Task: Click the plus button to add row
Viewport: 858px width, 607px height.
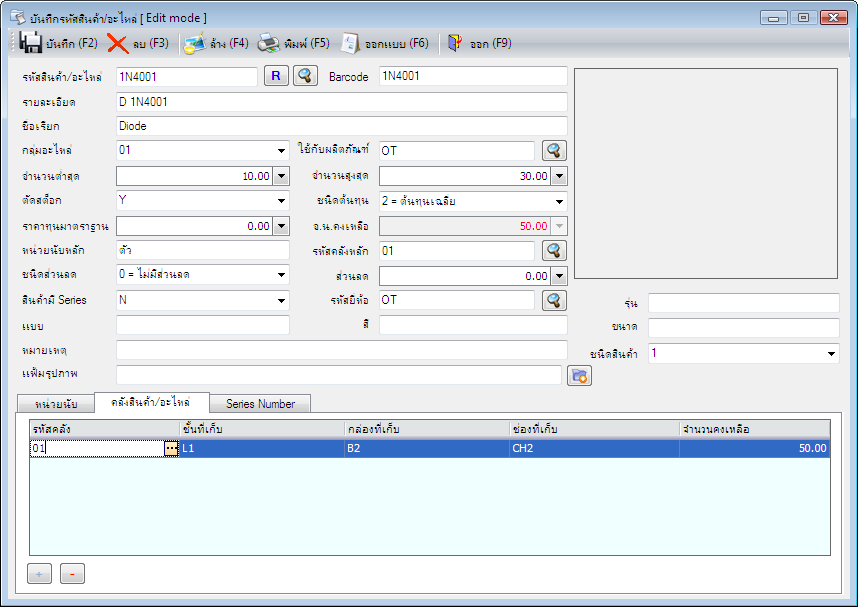Action: [39, 574]
